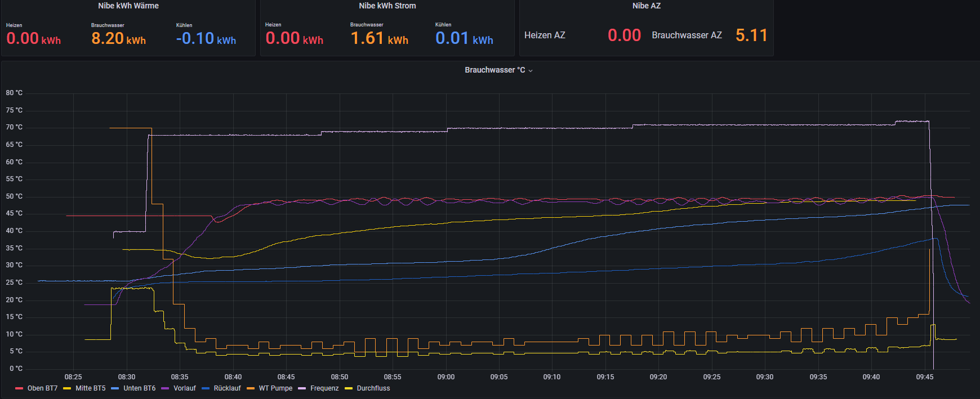Click the yellow color swatch beside Mitte BT5

67,388
